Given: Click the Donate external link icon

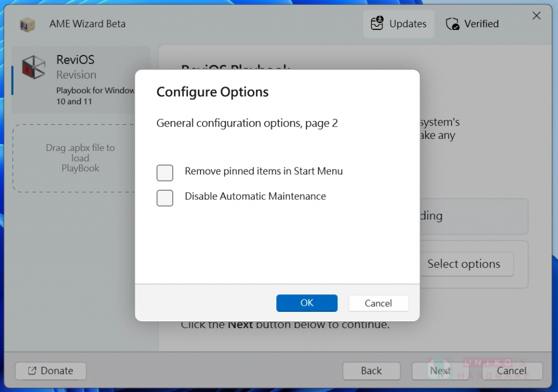Looking at the screenshot, I should click(32, 371).
